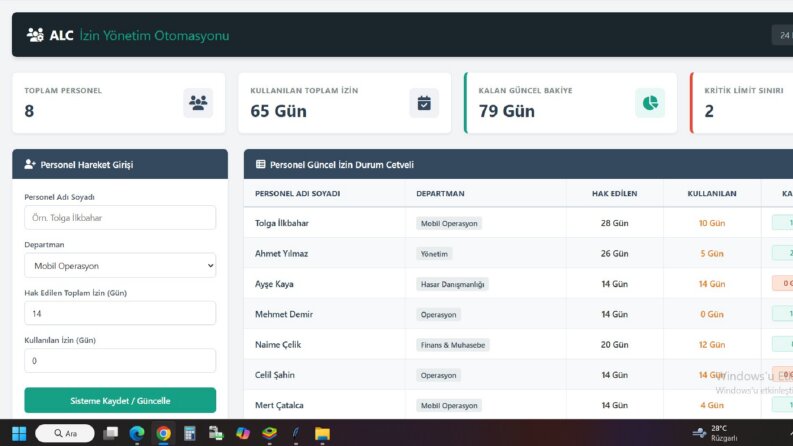Screen dimensions: 793x446
Task: Click Mobil Operasyon badge in Mert Çatalca row
Action: pyautogui.click(x=449, y=406)
